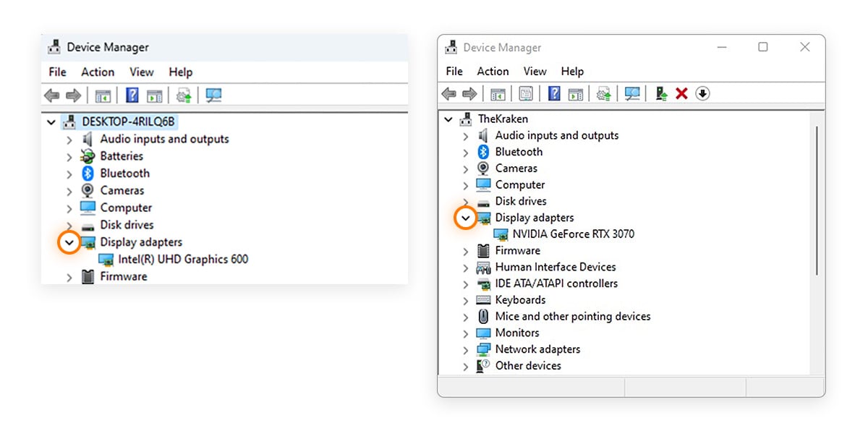
Task: Select Display adapters label under TheKraken
Action: [535, 218]
